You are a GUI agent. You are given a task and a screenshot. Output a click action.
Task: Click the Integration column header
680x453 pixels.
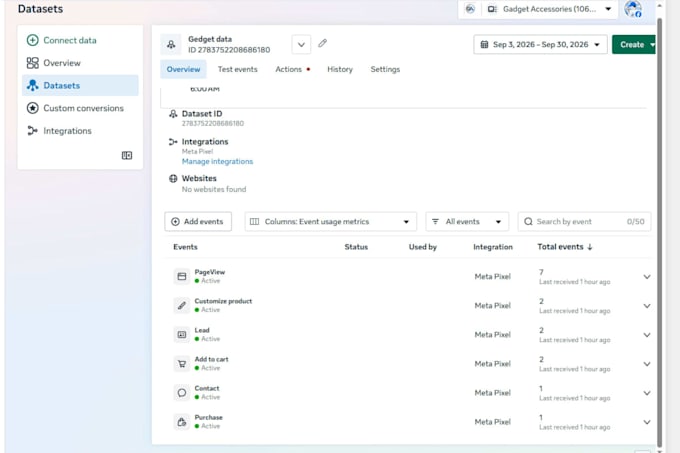[493, 247]
